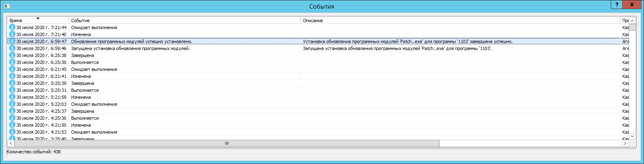Click the help question mark button
This screenshot has width=644, height=164.
click(x=617, y=5)
